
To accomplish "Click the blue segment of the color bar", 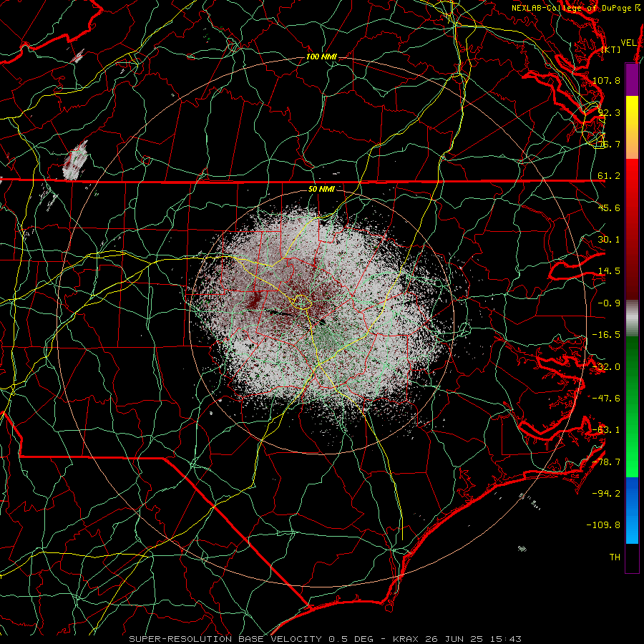I will (x=632, y=510).
